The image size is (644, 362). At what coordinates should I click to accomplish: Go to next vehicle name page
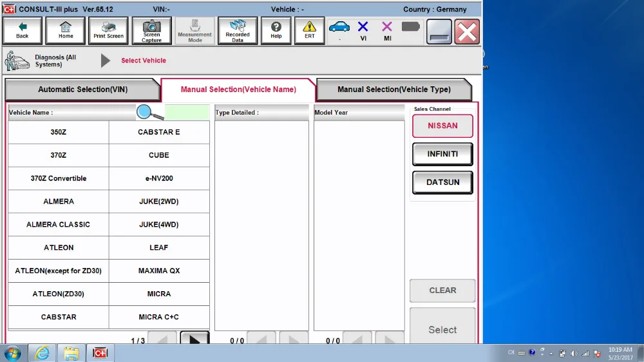tap(194, 338)
